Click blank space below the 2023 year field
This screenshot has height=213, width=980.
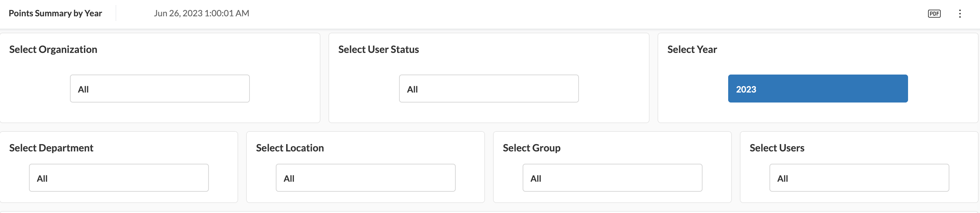click(818, 112)
